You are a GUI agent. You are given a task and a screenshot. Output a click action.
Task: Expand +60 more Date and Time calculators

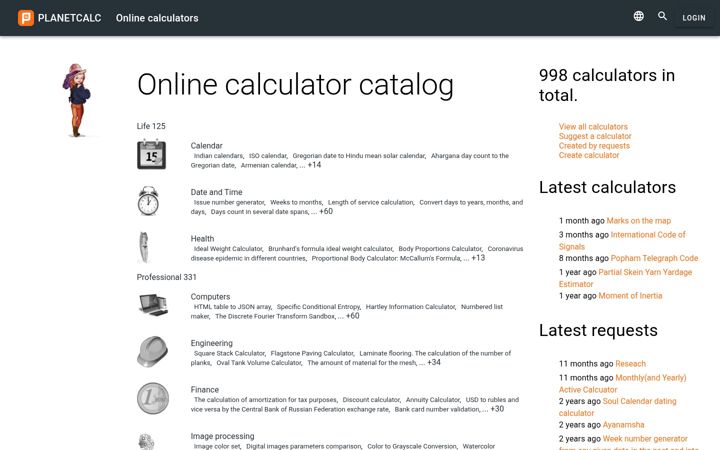click(326, 211)
